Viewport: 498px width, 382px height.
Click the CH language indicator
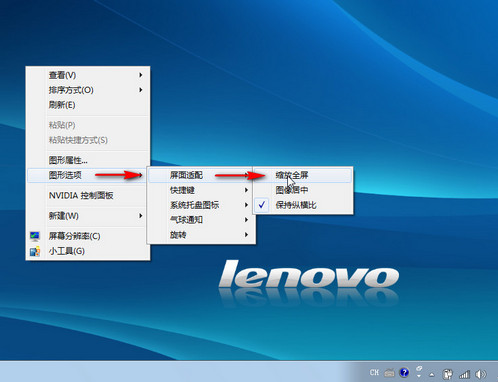tap(374, 372)
